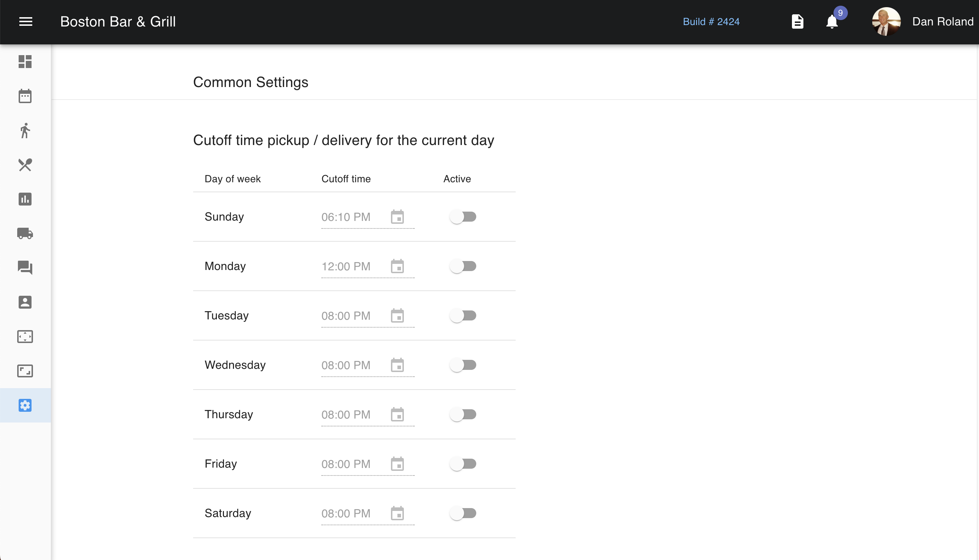The width and height of the screenshot is (979, 560).
Task: Open the dashboard sidebar icon
Action: 25,62
